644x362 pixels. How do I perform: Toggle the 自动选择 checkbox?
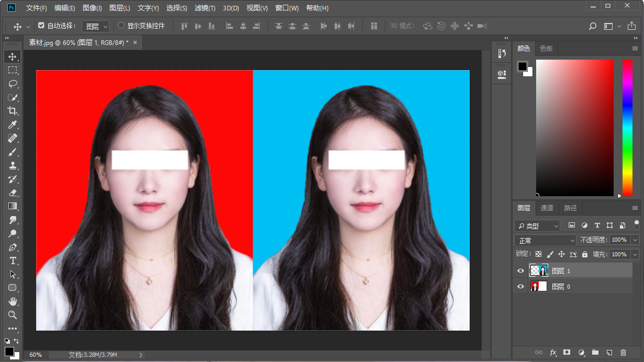pyautogui.click(x=42, y=26)
